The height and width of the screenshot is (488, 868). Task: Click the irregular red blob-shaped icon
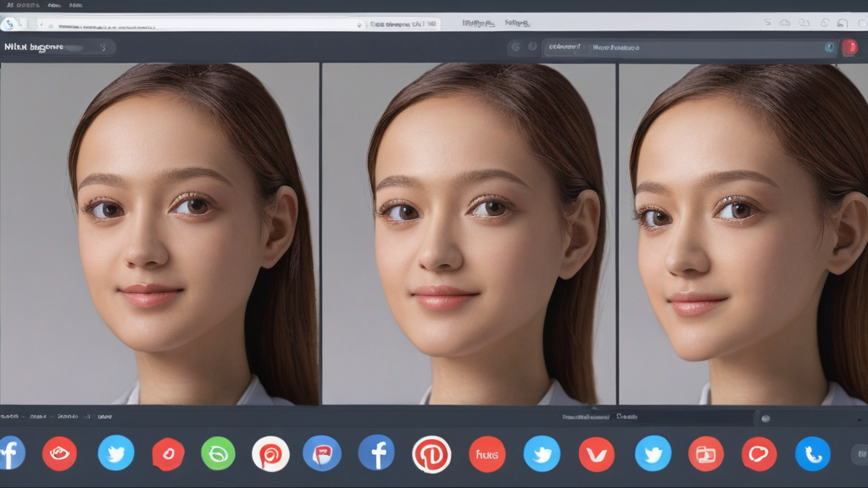click(x=169, y=454)
